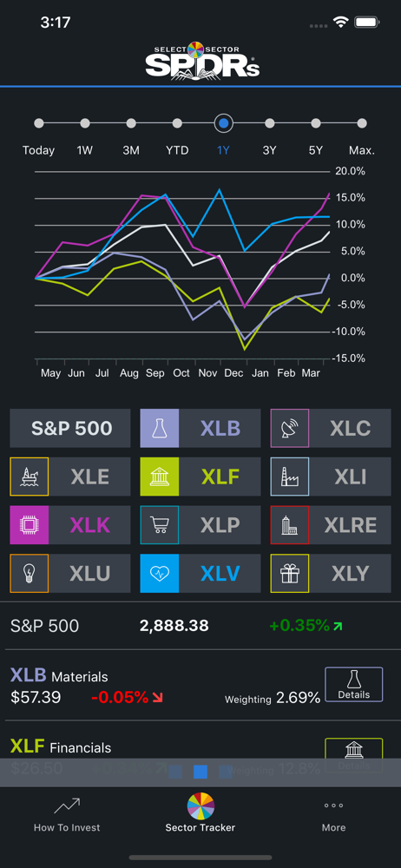Screen dimensions: 401x868
Task: Toggle the XLC satellite dish icon
Action: [x=290, y=428]
